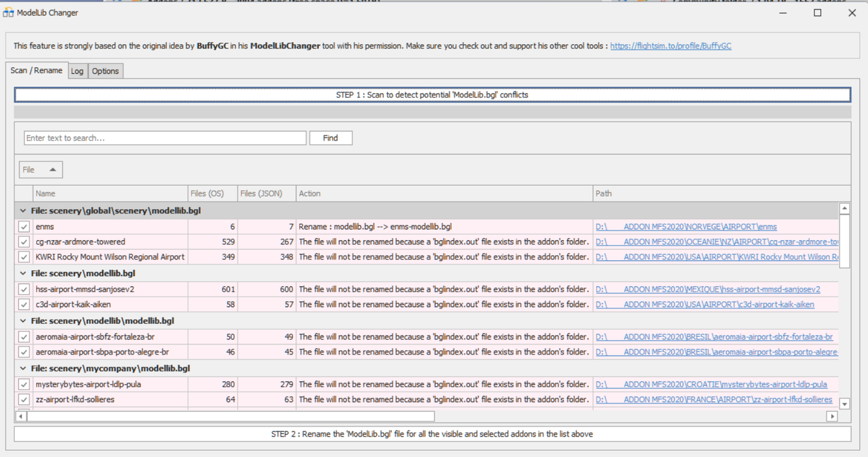This screenshot has width=868, height=457.
Task: Collapse the scenery\modellib\modellib.bgl group
Action: (23, 321)
